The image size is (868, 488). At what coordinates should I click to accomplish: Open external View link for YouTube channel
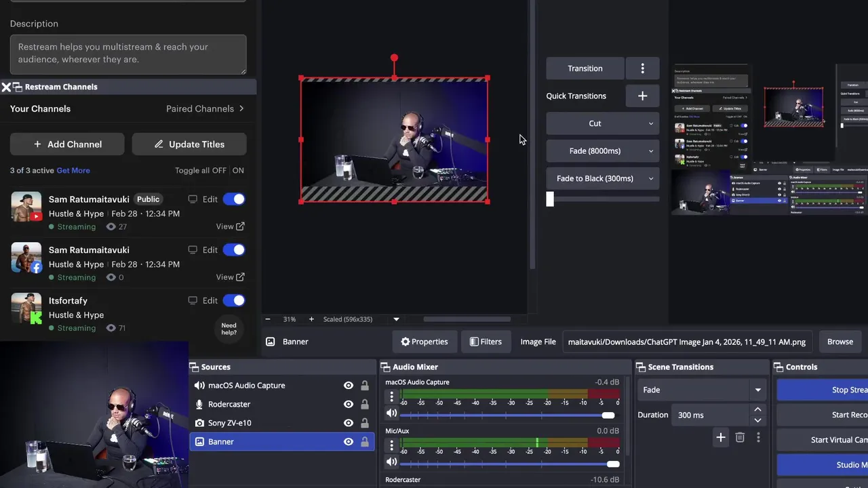point(230,226)
